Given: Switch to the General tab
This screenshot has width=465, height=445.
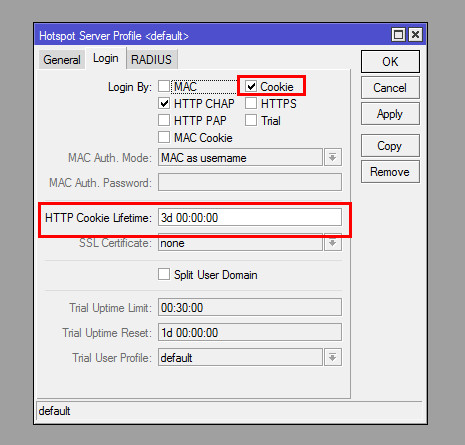Looking at the screenshot, I should pyautogui.click(x=62, y=60).
